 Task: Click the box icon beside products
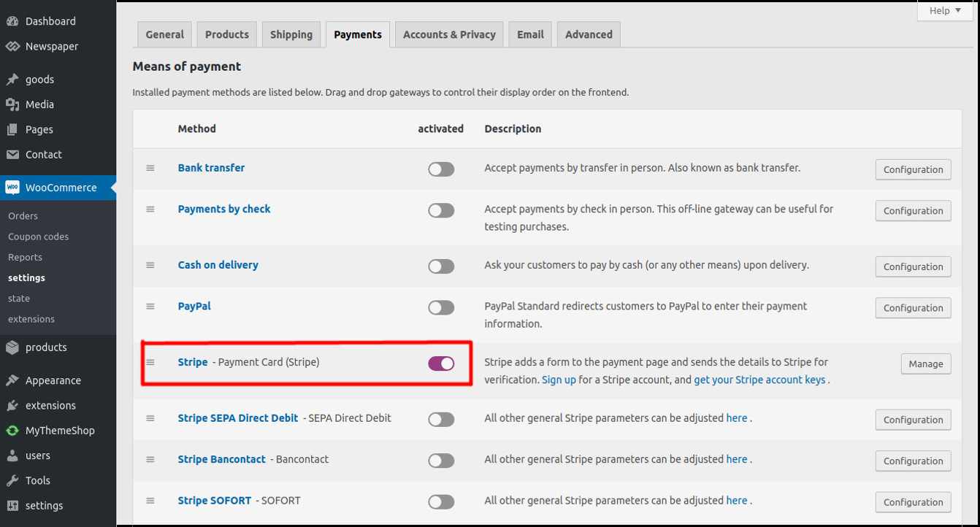(x=12, y=347)
